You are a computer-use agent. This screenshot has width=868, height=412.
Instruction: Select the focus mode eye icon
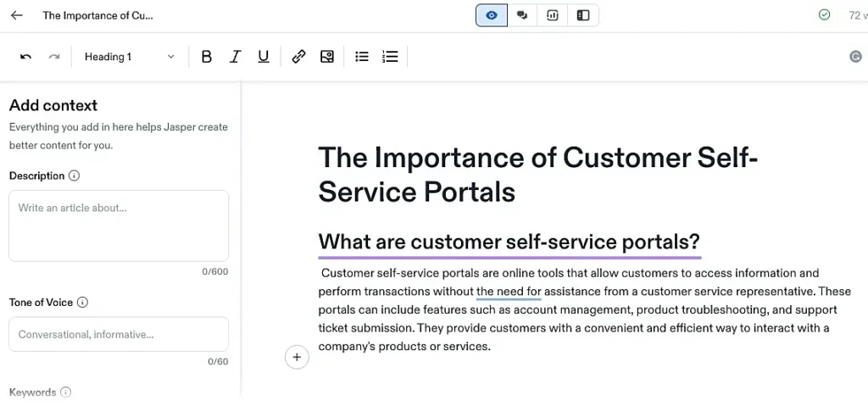(492, 15)
